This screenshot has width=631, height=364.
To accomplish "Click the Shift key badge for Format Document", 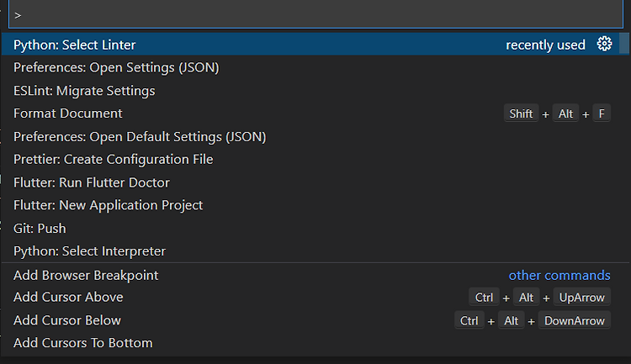I will [x=521, y=113].
